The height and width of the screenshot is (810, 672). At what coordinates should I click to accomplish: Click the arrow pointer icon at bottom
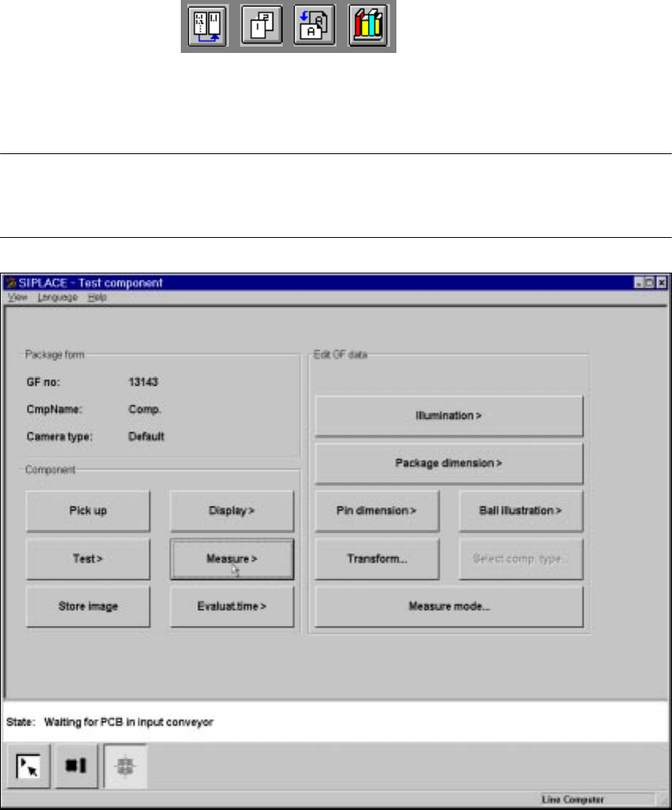point(28,766)
